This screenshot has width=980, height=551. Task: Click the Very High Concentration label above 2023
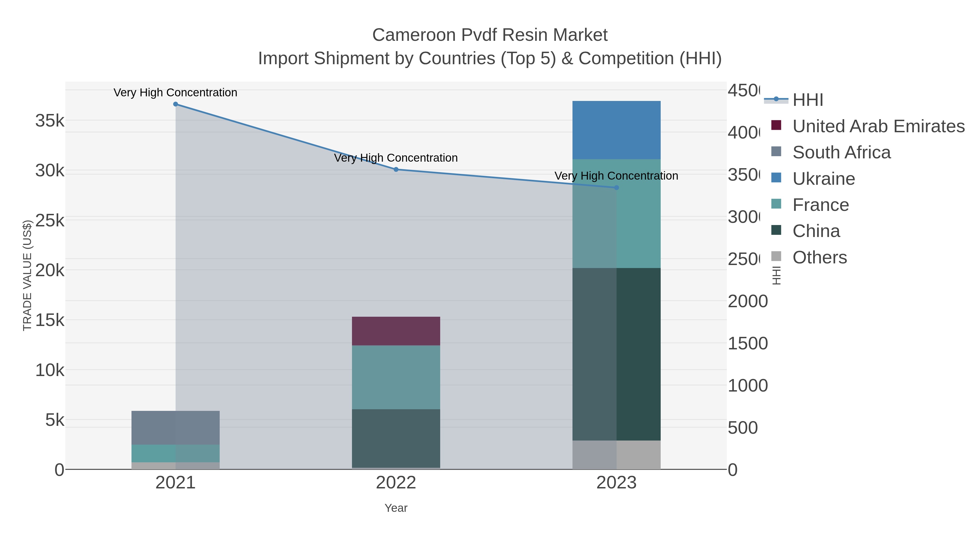617,176
